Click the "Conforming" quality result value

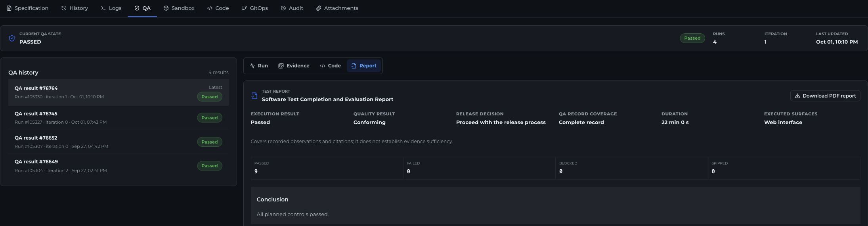(369, 122)
